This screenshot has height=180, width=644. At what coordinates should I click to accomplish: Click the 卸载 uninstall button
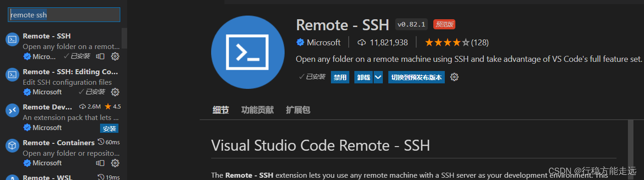click(364, 77)
